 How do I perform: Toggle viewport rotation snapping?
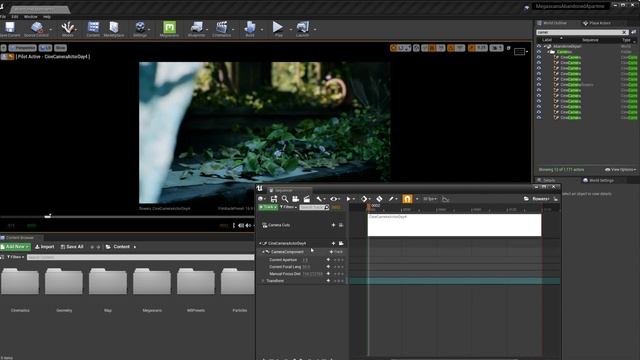451,48
